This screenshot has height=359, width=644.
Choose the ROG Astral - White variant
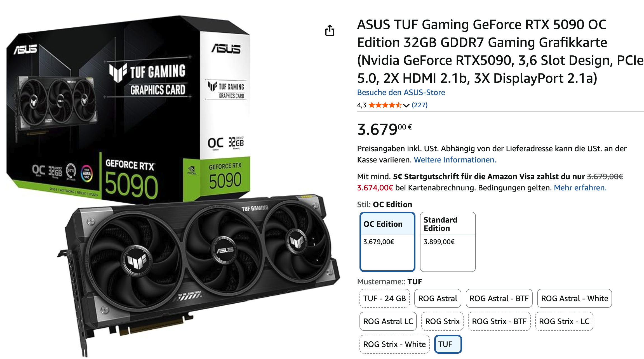coord(575,298)
